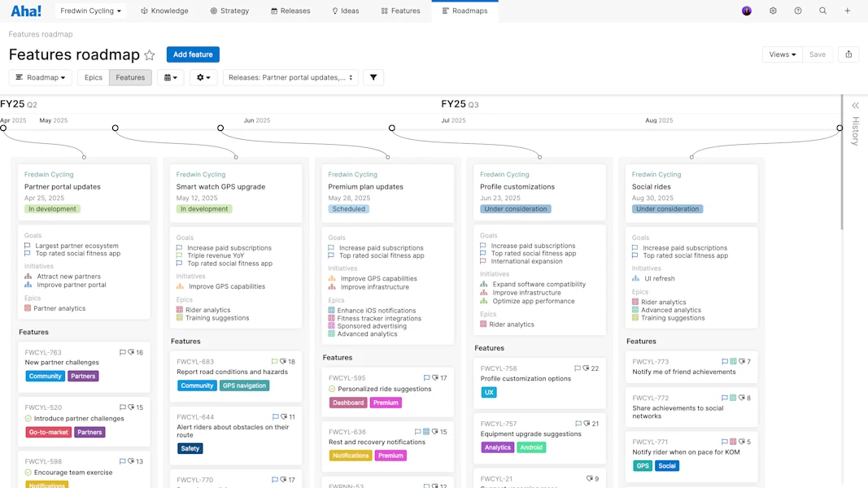The height and width of the screenshot is (488, 868).
Task: Star the Features roadmap as favorite
Action: pos(150,54)
